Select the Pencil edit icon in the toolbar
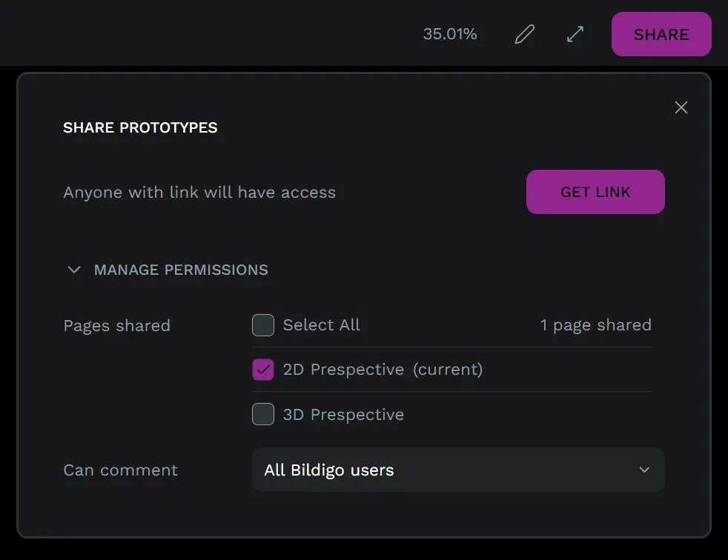The image size is (728, 560). pos(524,33)
